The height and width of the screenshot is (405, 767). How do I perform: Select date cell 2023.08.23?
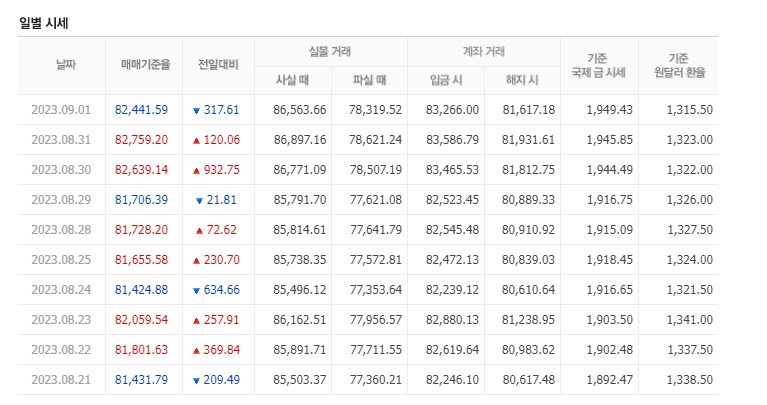coord(61,319)
